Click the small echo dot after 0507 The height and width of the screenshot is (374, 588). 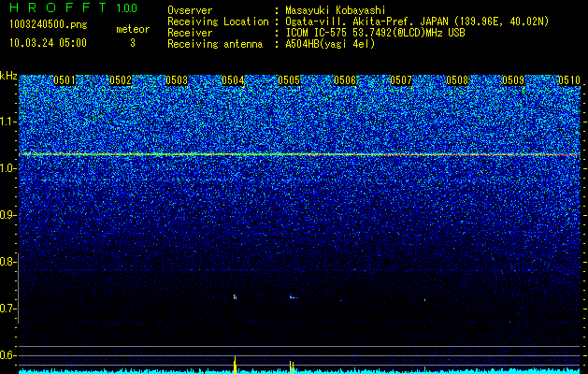424,300
